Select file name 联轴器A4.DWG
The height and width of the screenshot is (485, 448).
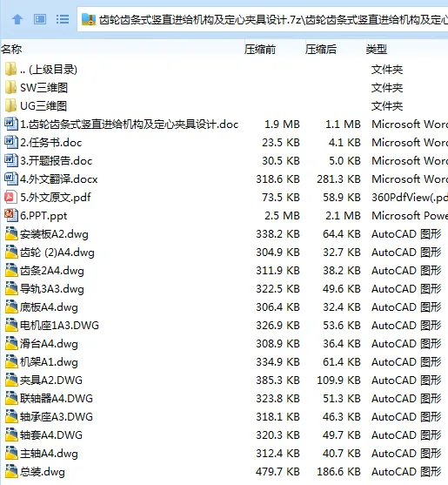pos(57,398)
